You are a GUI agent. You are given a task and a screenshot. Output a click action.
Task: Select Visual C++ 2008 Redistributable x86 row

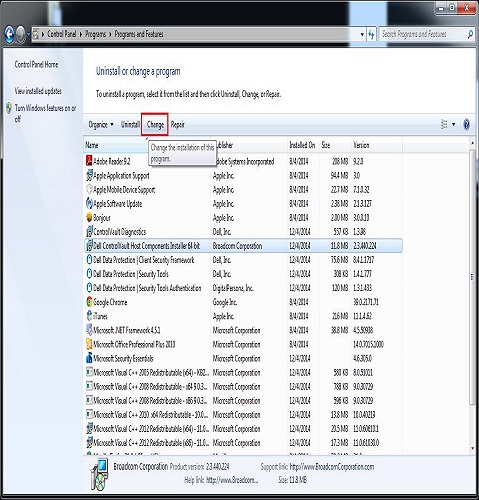tap(243, 400)
